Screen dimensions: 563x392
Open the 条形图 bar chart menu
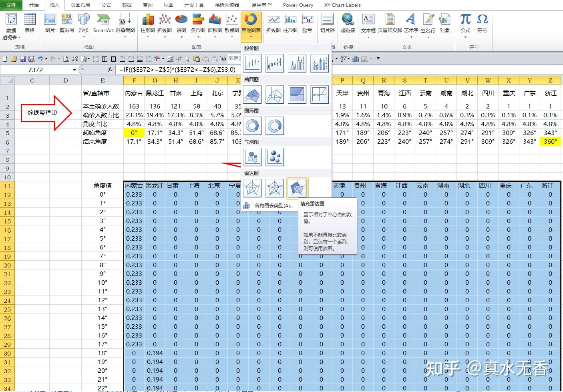[198, 26]
